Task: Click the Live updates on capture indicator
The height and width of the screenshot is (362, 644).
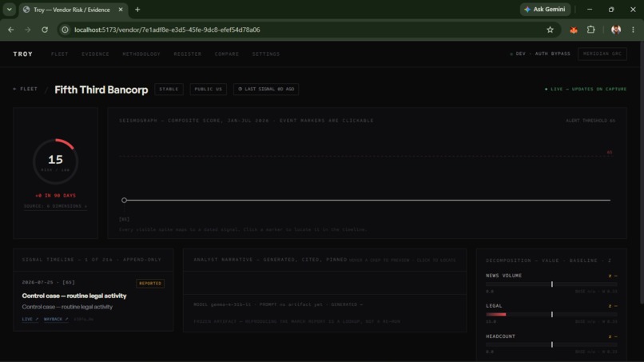Action: point(586,90)
